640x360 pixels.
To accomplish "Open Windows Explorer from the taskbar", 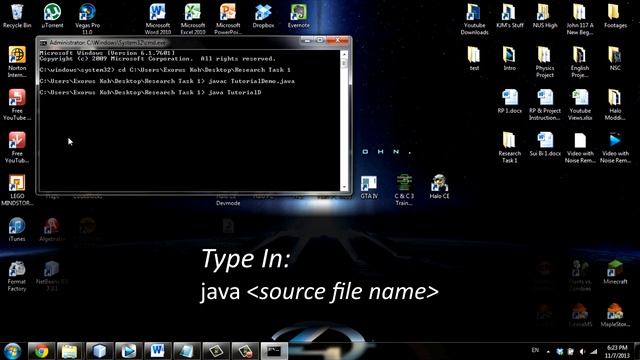I will tap(69, 351).
